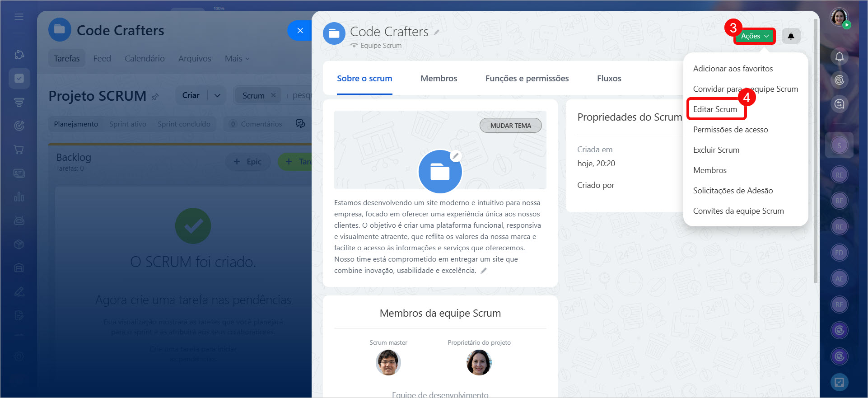Remove the Scrum filter tag
This screenshot has width=868, height=398.
tap(273, 95)
